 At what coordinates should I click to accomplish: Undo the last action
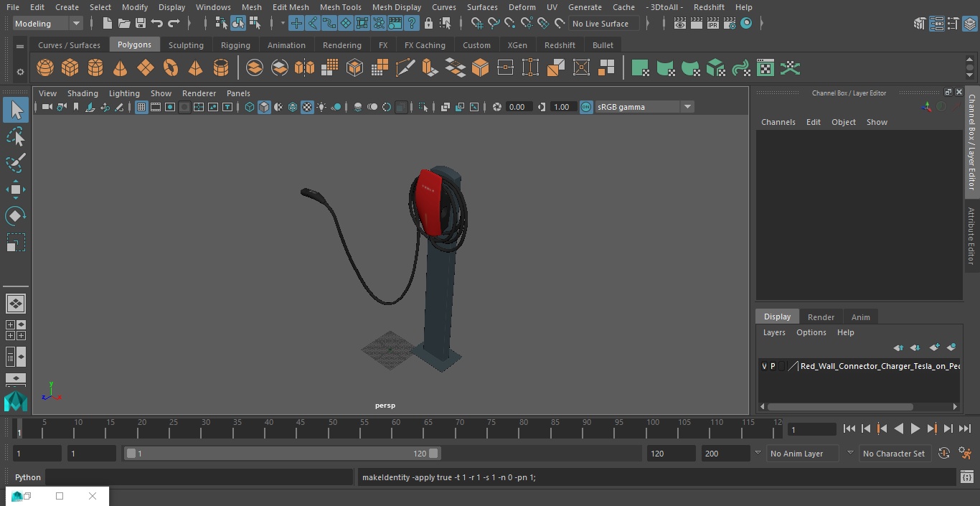157,24
